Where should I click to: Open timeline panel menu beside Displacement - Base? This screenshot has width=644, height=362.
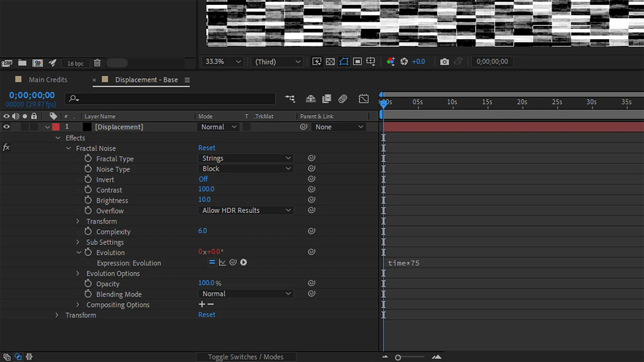point(187,80)
